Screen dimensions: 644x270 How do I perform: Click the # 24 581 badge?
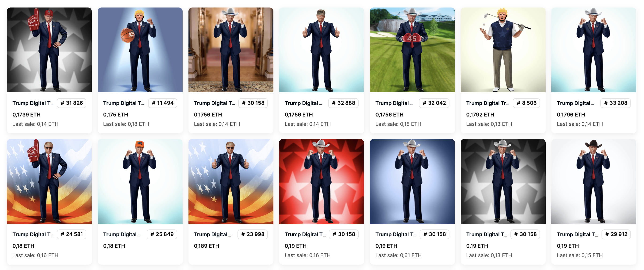[72, 234]
